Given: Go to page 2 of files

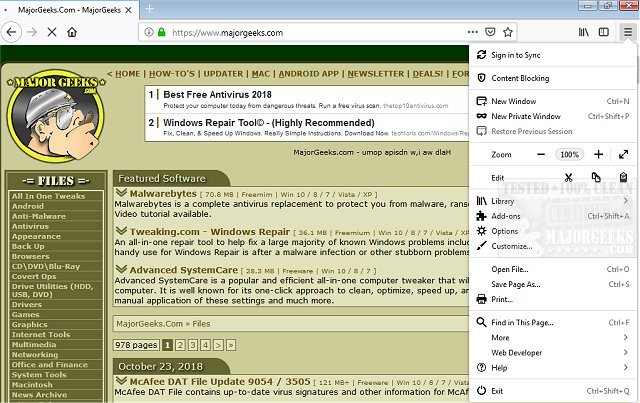Looking at the screenshot, I should coord(180,345).
